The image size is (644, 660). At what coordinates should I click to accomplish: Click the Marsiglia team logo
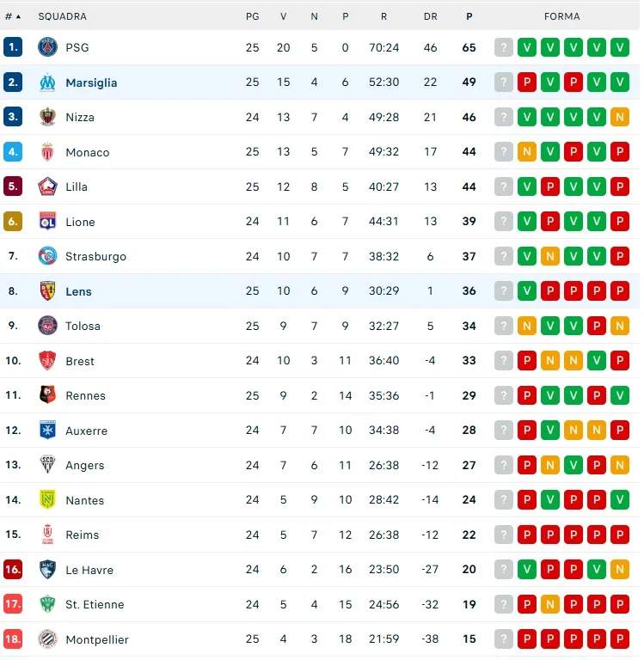pos(47,82)
